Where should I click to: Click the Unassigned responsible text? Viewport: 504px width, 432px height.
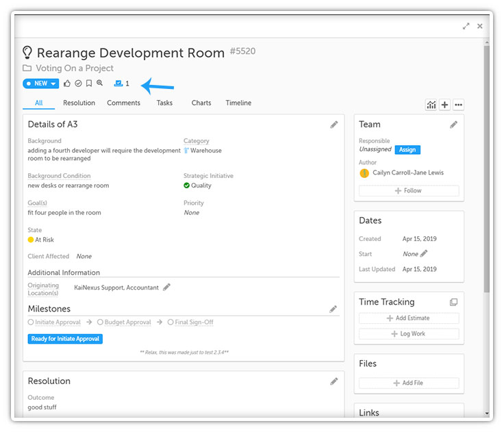[x=375, y=149]
